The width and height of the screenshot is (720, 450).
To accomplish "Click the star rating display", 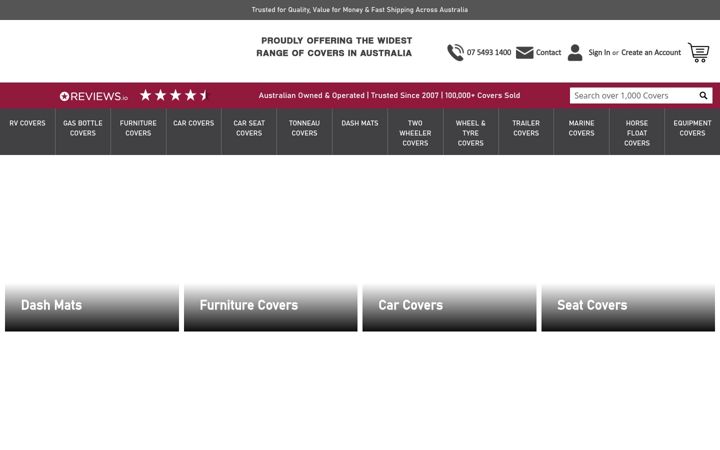I will click(174, 95).
